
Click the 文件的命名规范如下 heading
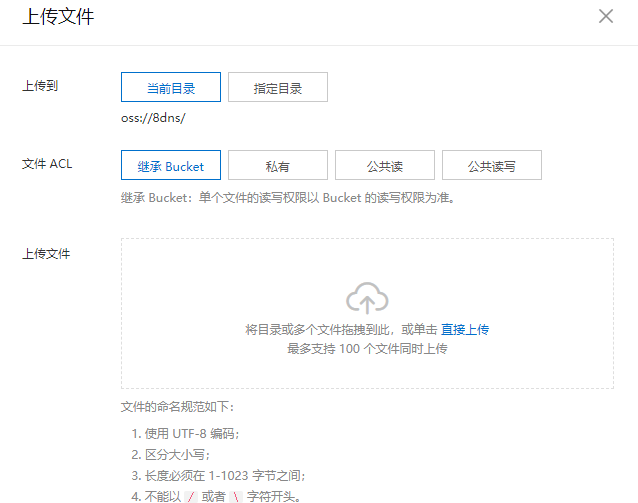178,408
